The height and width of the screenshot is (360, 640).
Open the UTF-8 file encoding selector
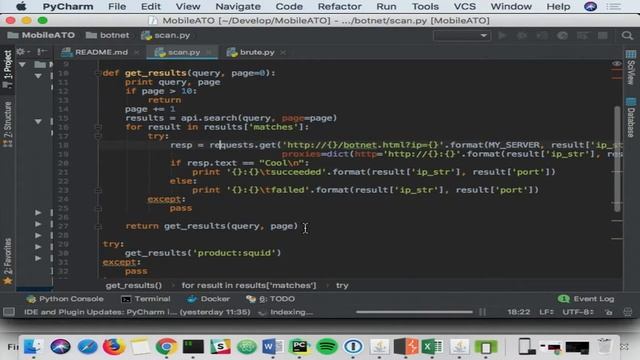click(578, 312)
